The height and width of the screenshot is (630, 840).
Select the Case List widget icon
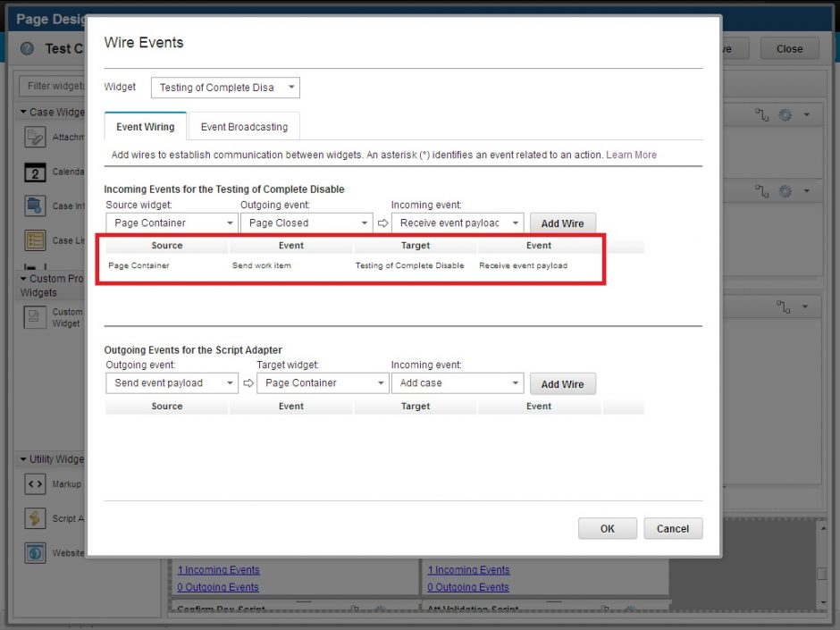click(34, 238)
